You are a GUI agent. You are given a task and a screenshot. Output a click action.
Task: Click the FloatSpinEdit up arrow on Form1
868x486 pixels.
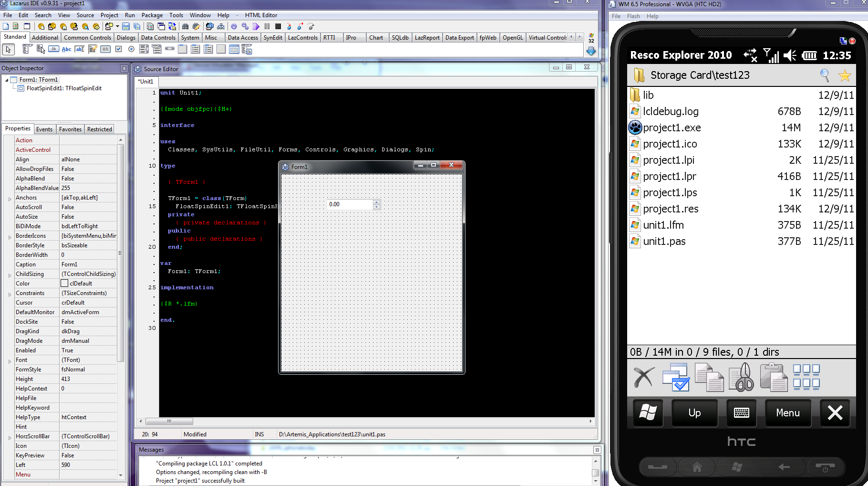pyautogui.click(x=376, y=202)
